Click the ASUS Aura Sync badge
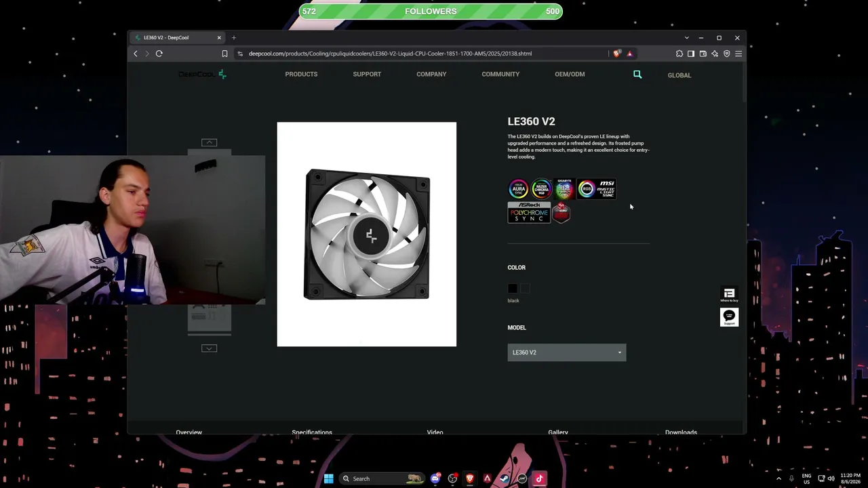Image resolution: width=868 pixels, height=488 pixels. click(x=518, y=189)
